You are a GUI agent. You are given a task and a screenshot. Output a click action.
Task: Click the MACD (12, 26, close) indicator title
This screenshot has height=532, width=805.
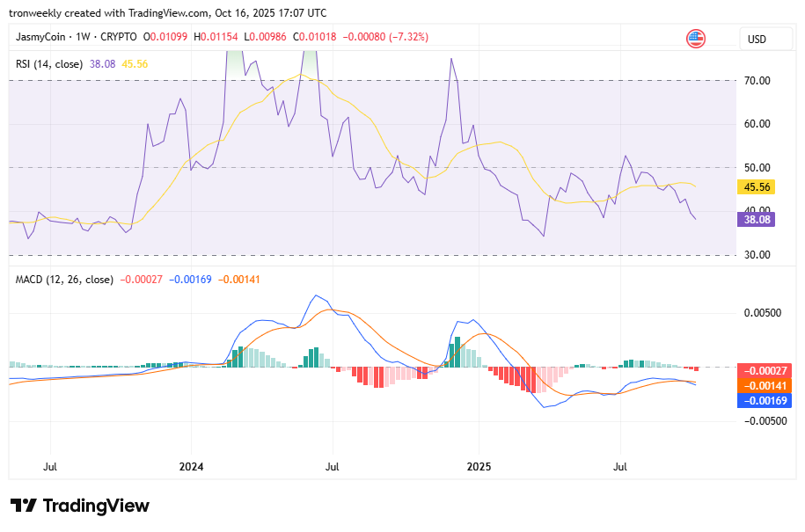point(64,280)
